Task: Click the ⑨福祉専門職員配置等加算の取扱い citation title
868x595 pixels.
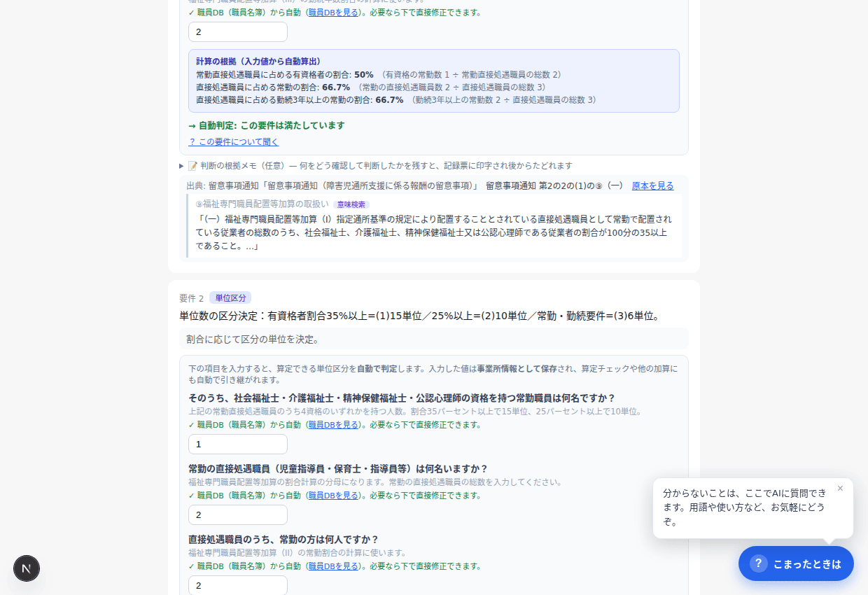Action: [262, 204]
